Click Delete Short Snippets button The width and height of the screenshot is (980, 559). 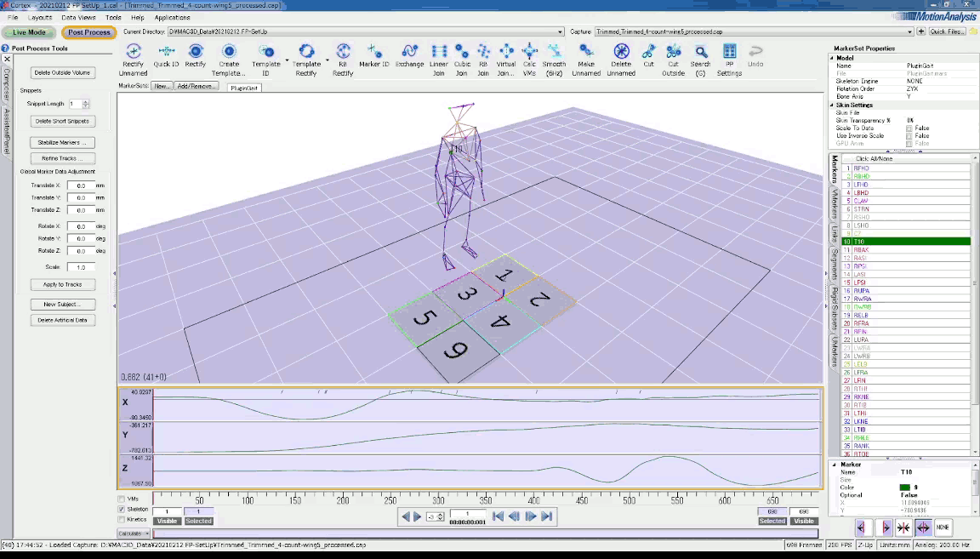tap(62, 122)
